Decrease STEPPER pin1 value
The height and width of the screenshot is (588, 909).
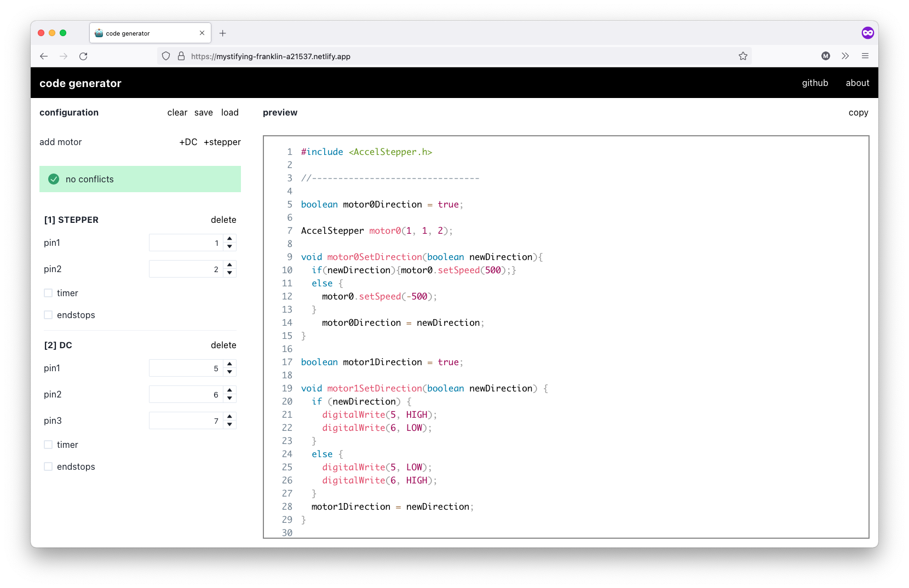coord(230,247)
